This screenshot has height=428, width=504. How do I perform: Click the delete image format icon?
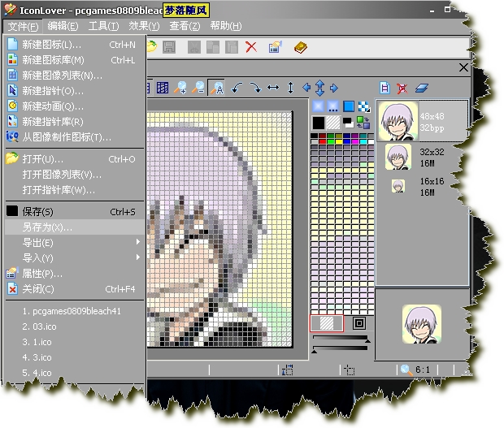click(x=402, y=89)
